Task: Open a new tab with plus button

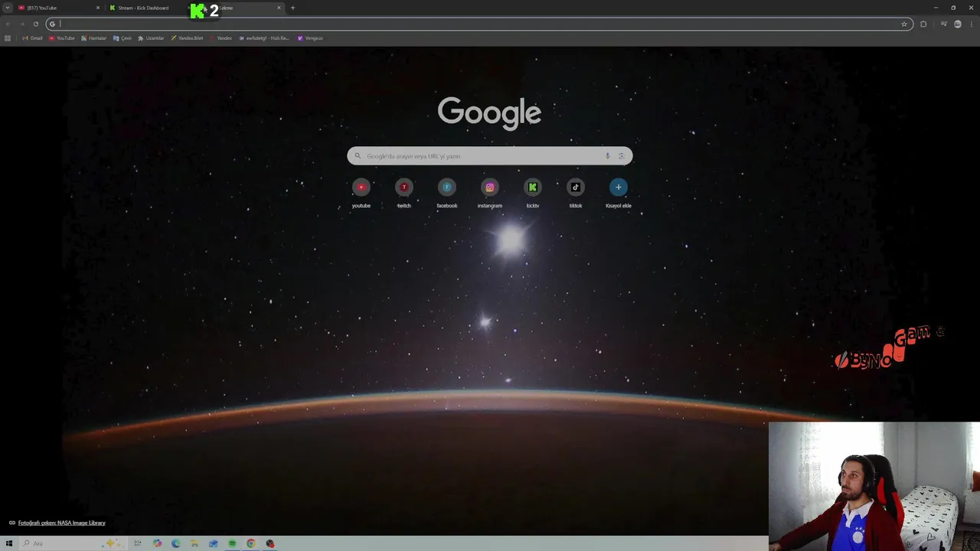Action: (x=292, y=8)
